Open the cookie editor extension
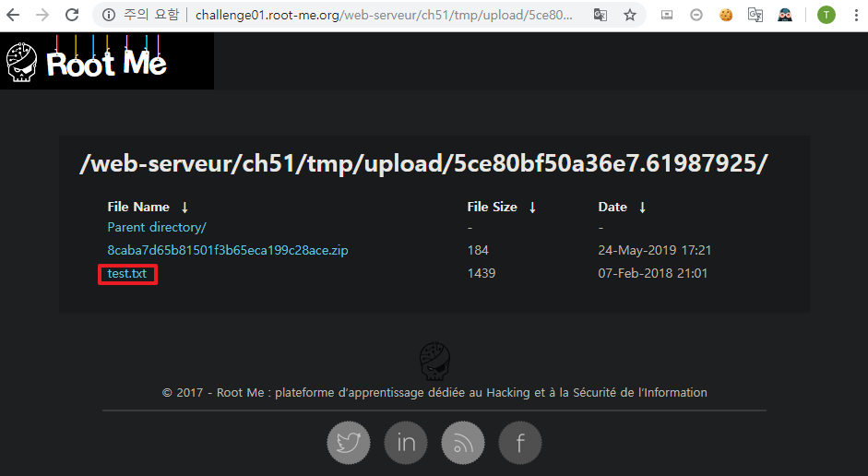Screen dimensions: 868x476 [726, 15]
